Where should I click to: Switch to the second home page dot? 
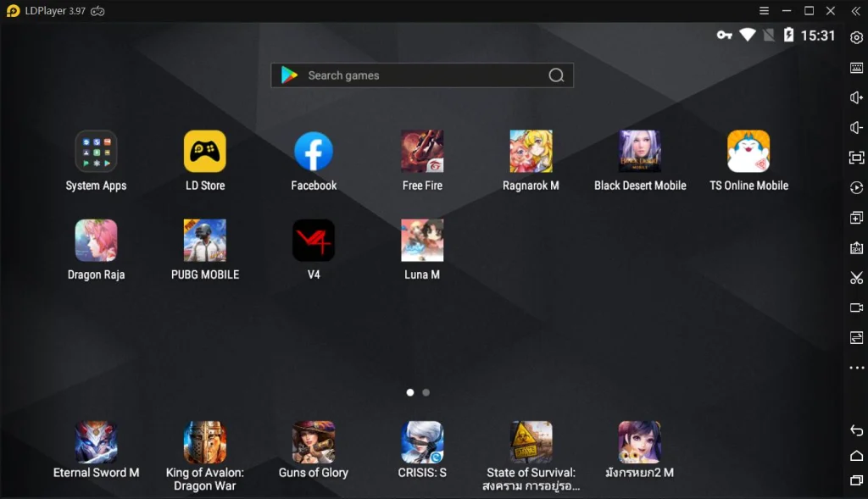pos(426,392)
